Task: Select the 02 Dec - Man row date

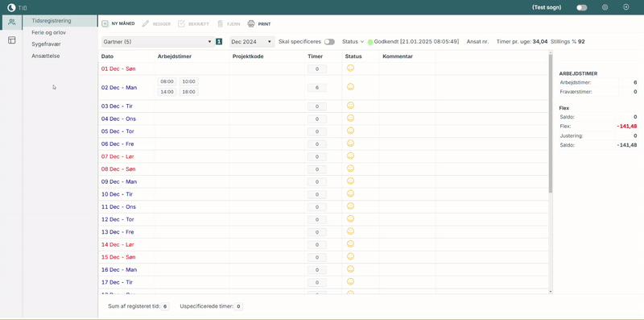Action: pyautogui.click(x=119, y=88)
